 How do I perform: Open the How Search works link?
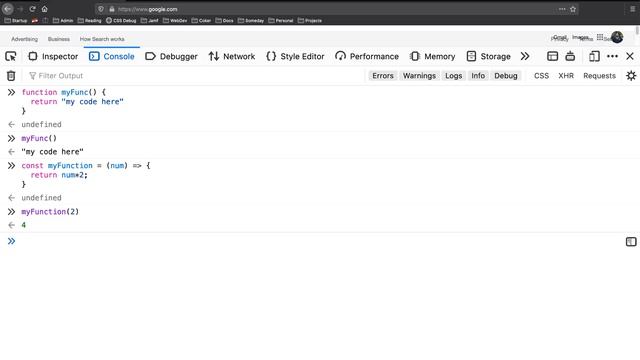[x=102, y=39]
